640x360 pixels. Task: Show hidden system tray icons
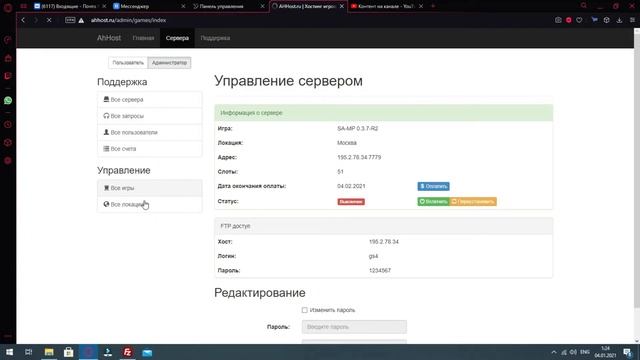click(554, 352)
